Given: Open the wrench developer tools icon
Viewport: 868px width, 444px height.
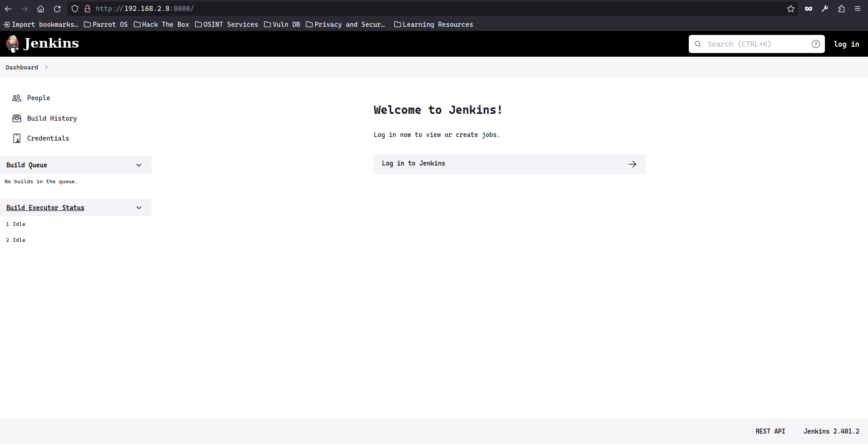Looking at the screenshot, I should [x=825, y=9].
